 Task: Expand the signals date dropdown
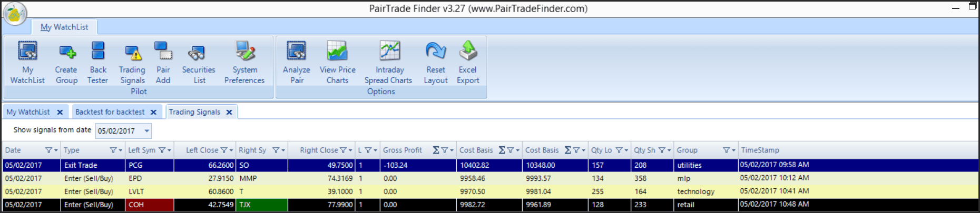point(146,131)
